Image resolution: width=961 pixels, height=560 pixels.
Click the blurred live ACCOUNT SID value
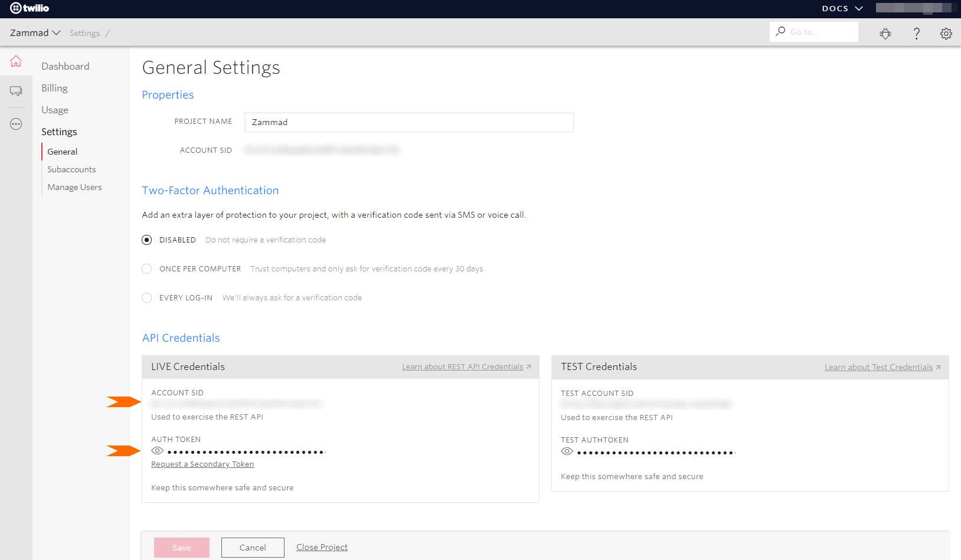(236, 404)
